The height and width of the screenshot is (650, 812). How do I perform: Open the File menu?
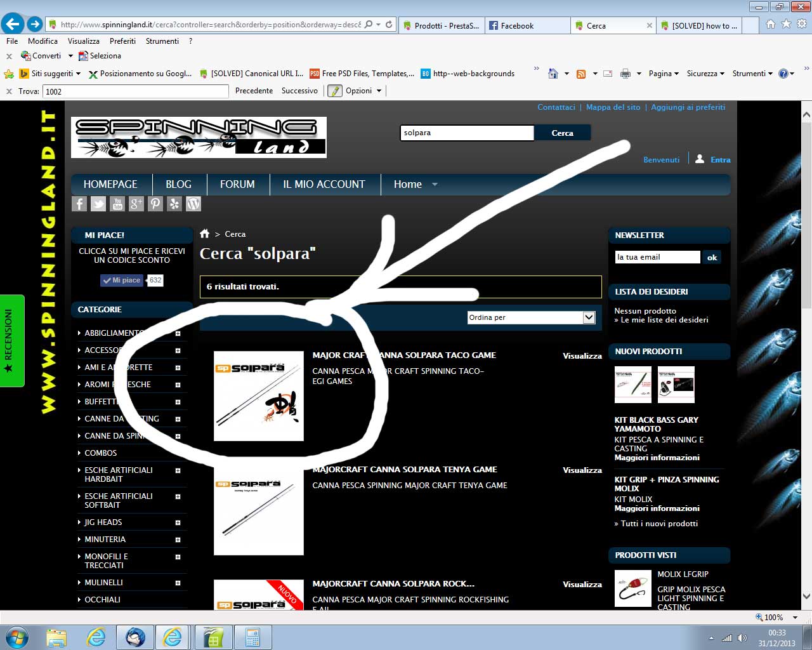[x=12, y=41]
